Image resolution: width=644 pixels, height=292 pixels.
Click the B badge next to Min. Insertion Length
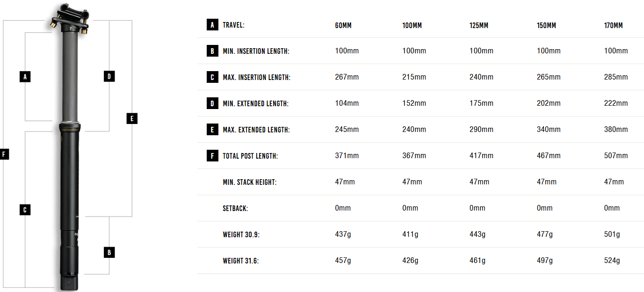tap(212, 51)
